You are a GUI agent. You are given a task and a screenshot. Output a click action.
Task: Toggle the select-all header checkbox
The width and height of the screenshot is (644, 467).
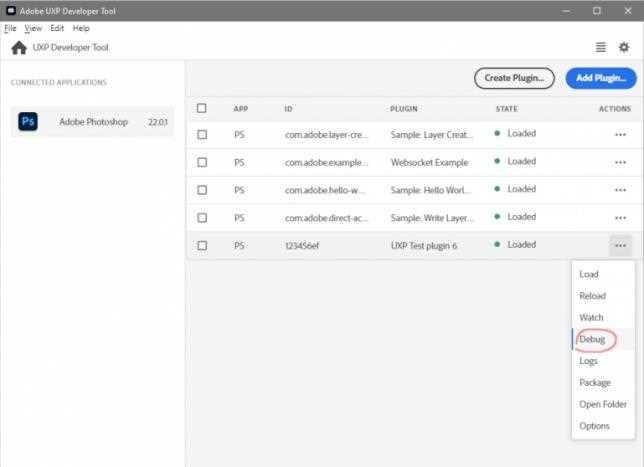(202, 108)
